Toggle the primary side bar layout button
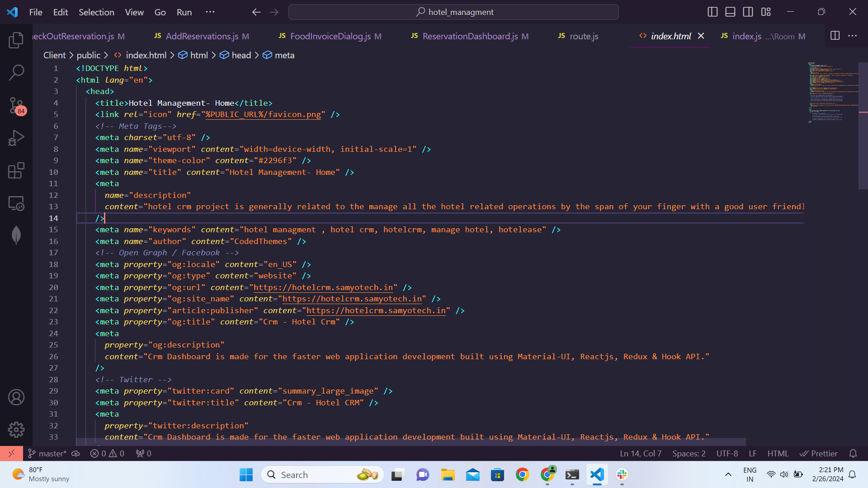Viewport: 868px width, 488px height. tap(712, 12)
